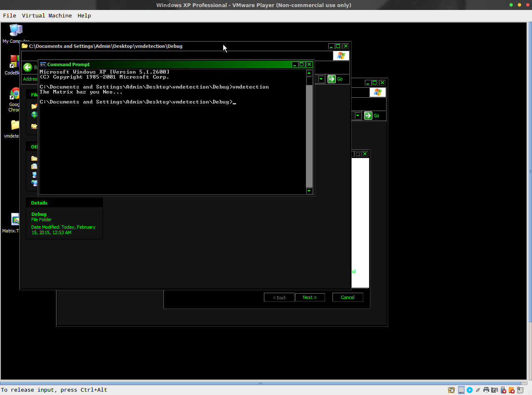The height and width of the screenshot is (395, 532).
Task: Click Debug explorer window title bar path
Action: point(106,46)
